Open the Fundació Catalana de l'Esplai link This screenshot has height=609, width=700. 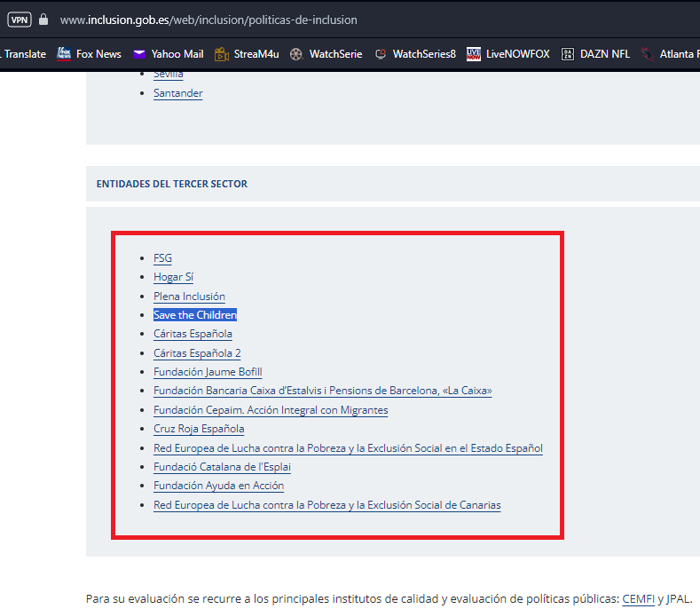[x=223, y=467]
